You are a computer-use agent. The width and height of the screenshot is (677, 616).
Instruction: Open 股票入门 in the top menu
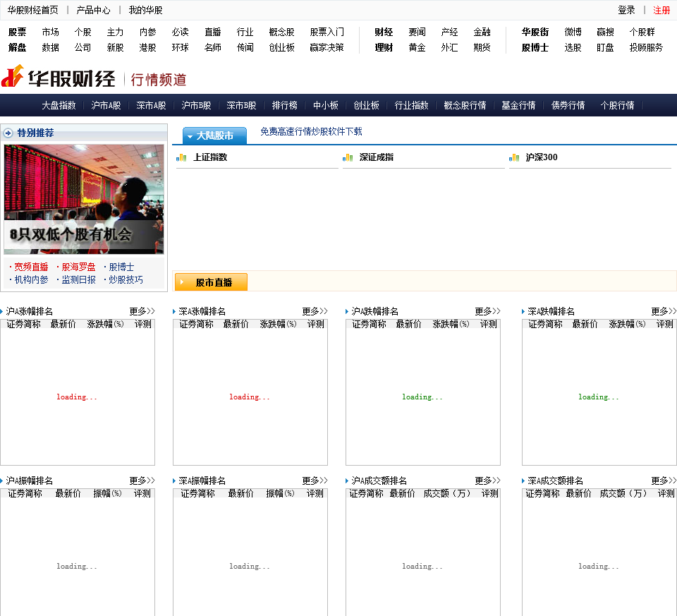tap(327, 32)
